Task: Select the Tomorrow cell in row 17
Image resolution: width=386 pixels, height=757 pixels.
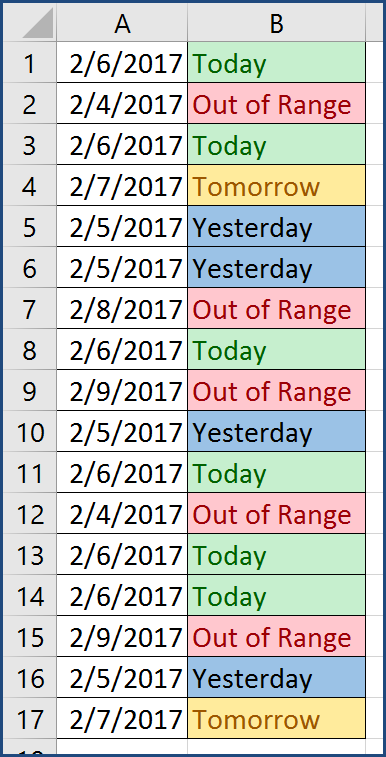Action: coord(276,718)
